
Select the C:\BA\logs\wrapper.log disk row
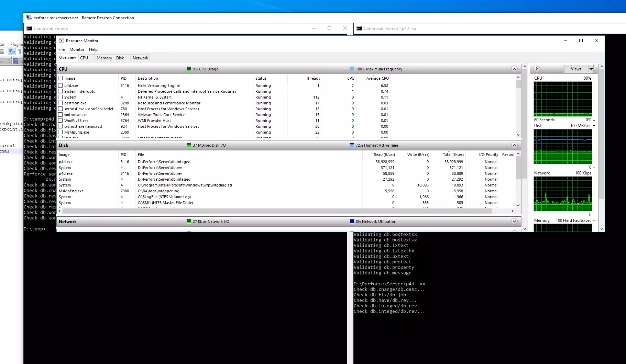click(x=286, y=191)
